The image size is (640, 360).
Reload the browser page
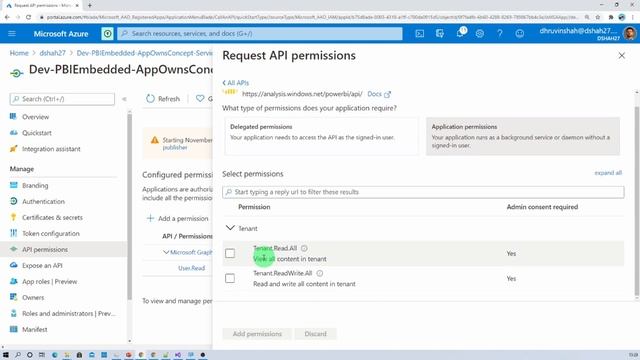(x=28, y=17)
